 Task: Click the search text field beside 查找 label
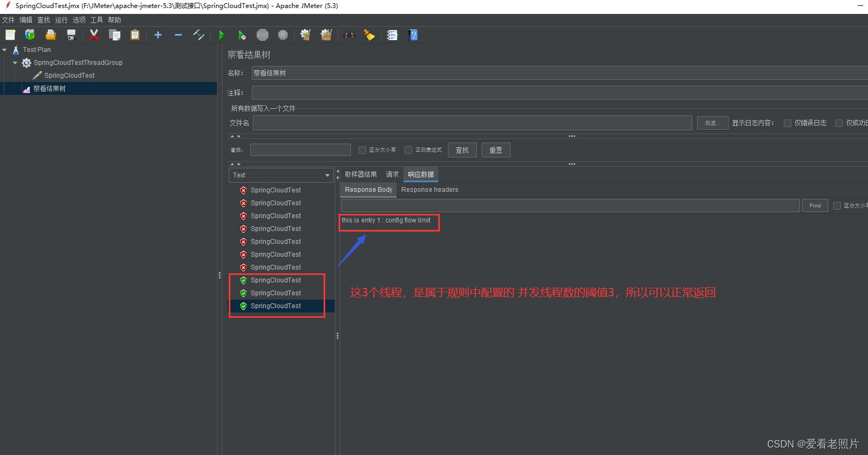point(301,150)
